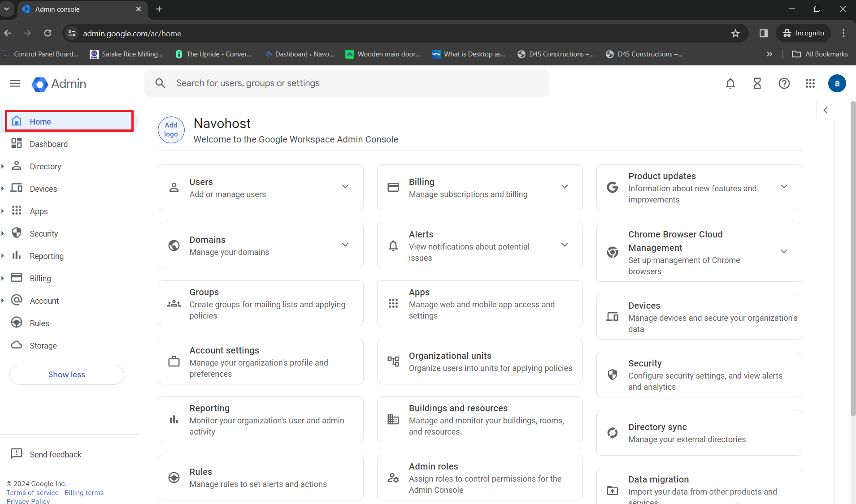
Task: Open the Terms of service link
Action: tap(32, 492)
